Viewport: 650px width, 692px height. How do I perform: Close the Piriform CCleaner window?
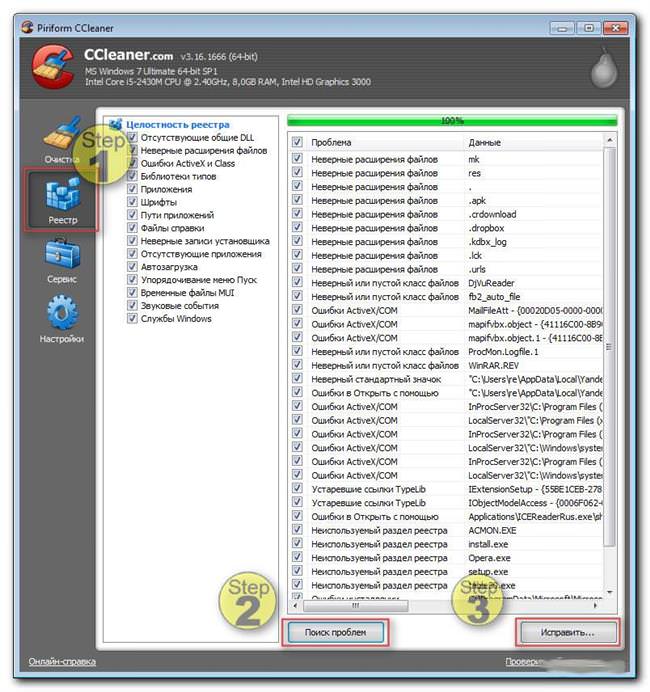pos(615,28)
